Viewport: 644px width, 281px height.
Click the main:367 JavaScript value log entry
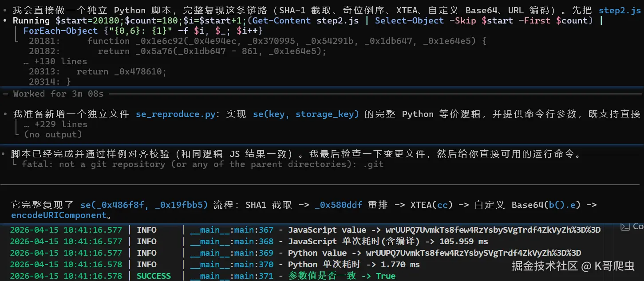pos(305,230)
